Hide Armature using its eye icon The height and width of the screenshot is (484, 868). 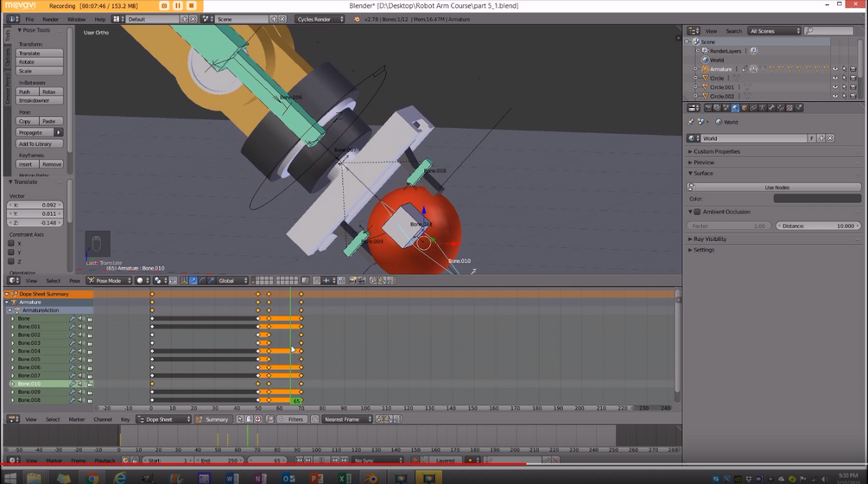click(835, 69)
